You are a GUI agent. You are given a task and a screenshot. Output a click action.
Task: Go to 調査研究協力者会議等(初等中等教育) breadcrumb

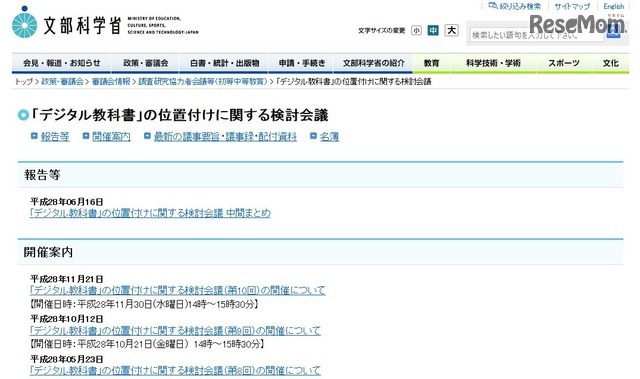click(202, 82)
